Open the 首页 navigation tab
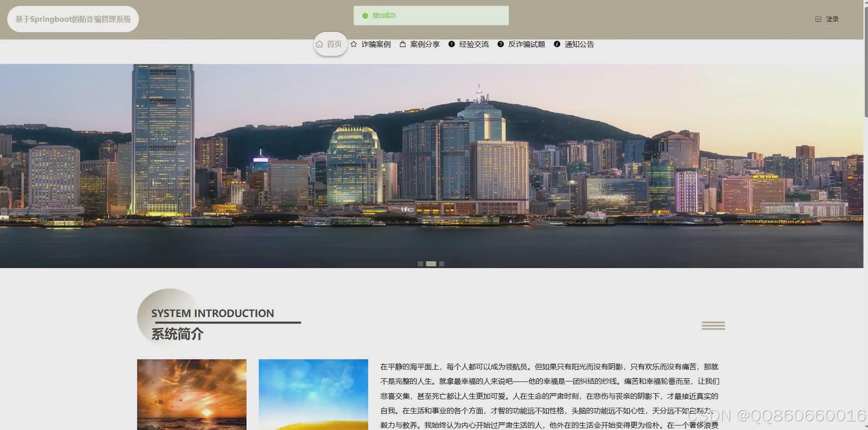This screenshot has height=430, width=868. coord(330,44)
